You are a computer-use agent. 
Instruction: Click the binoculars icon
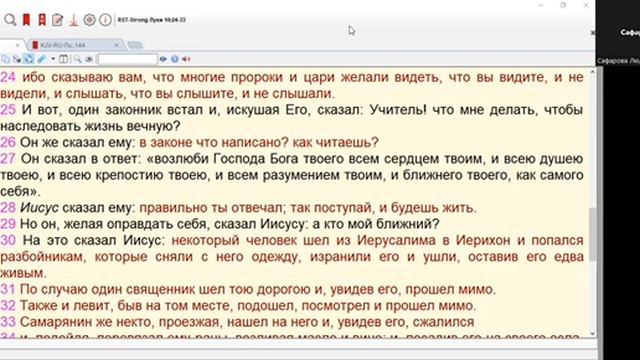click(89, 59)
